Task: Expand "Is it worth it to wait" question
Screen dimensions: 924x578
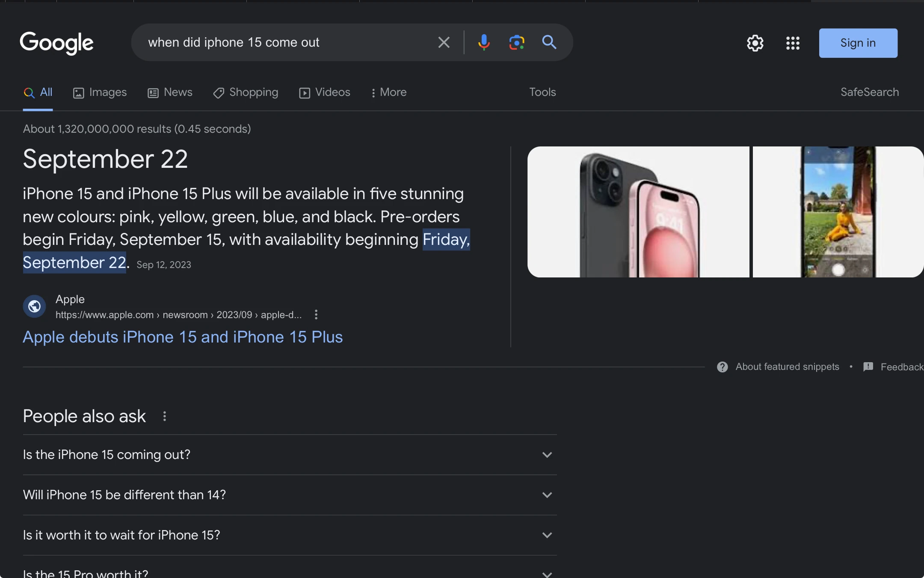Action: coord(547,535)
